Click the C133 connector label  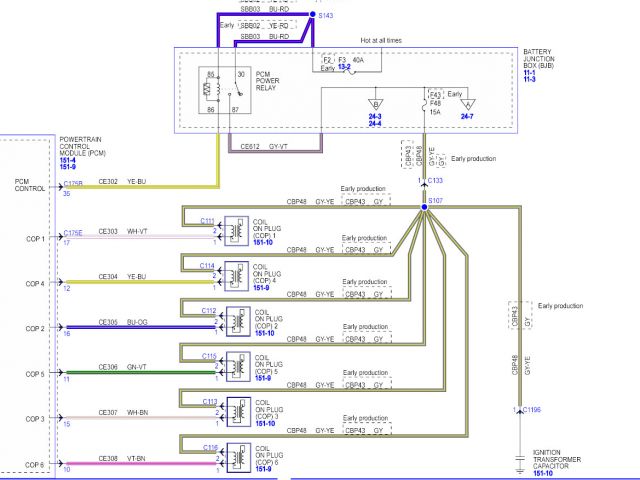coord(435,181)
